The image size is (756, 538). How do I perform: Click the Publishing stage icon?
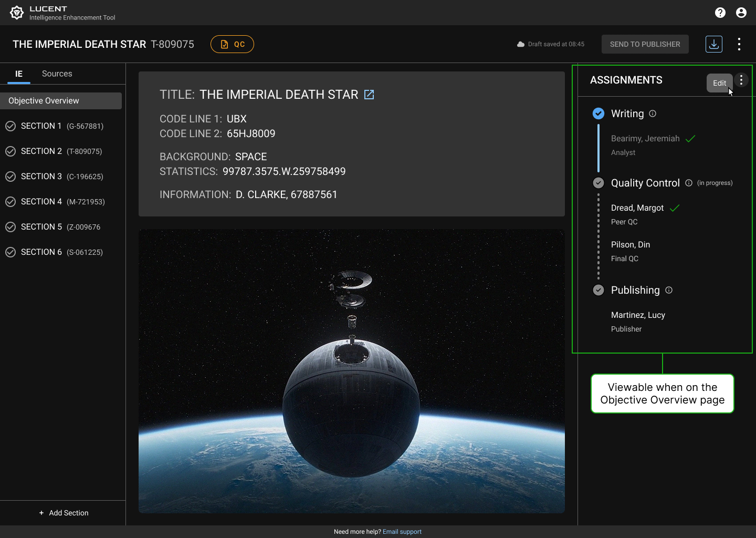[x=598, y=290]
